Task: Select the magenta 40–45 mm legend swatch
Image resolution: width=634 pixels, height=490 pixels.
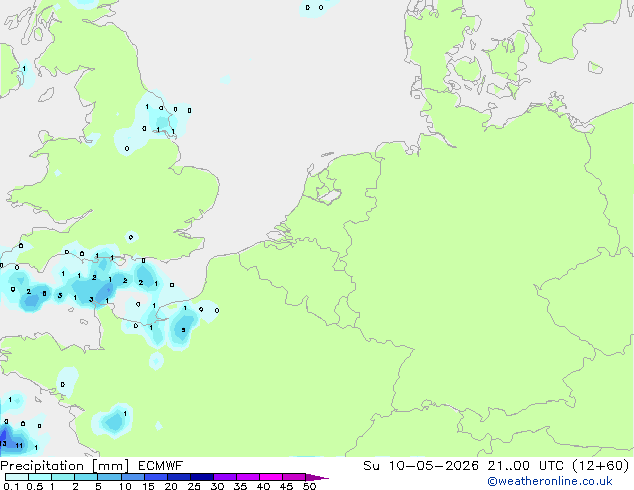Action: pyautogui.click(x=271, y=477)
